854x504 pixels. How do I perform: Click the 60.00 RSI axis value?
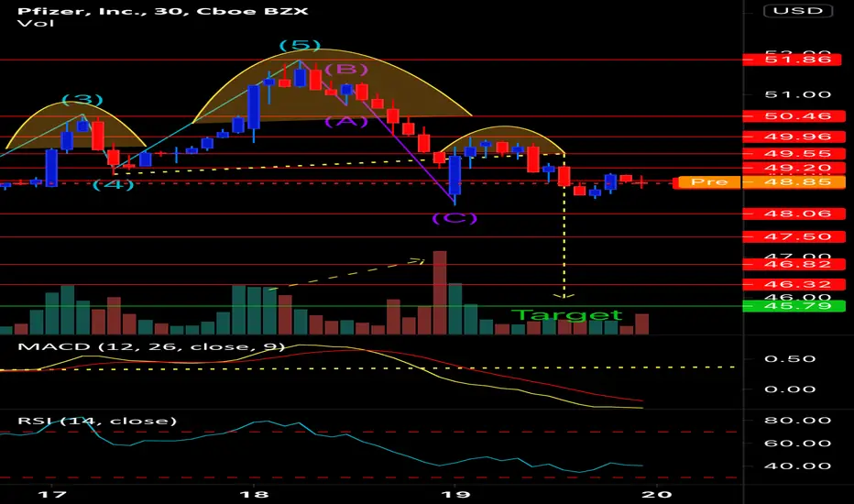coord(797,444)
